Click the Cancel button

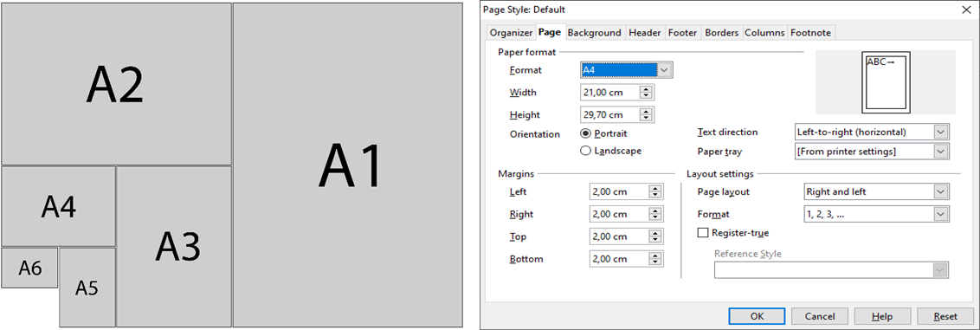pyautogui.click(x=819, y=316)
